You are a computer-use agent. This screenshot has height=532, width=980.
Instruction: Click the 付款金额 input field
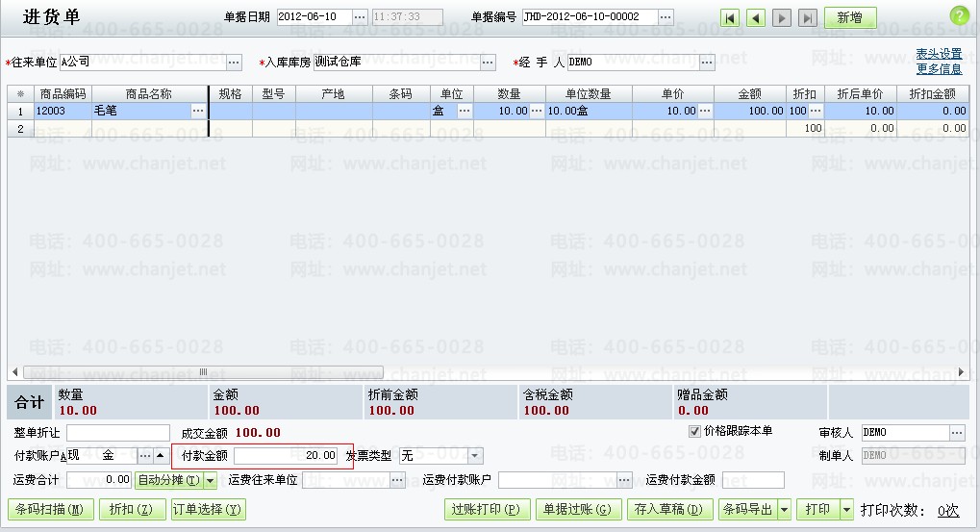tap(286, 455)
